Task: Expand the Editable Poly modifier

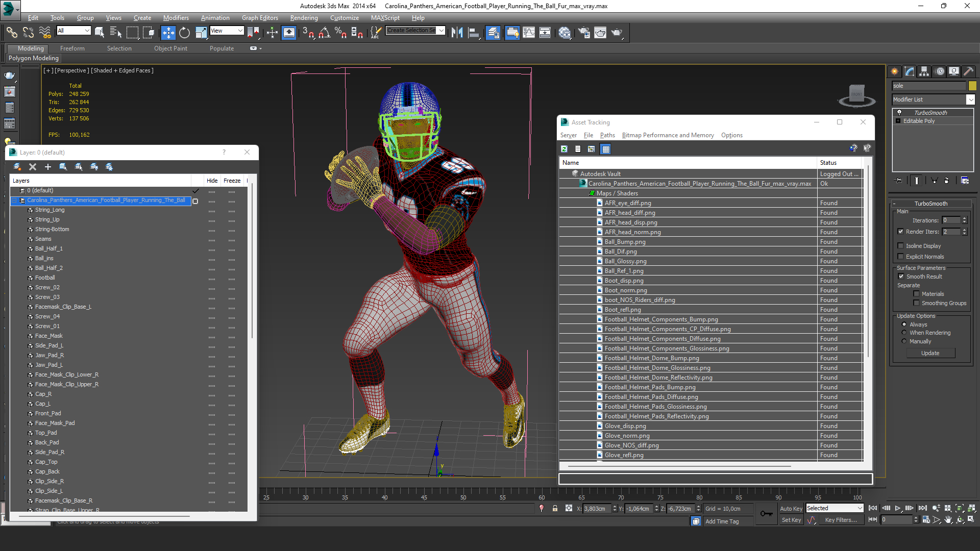Action: click(x=898, y=121)
